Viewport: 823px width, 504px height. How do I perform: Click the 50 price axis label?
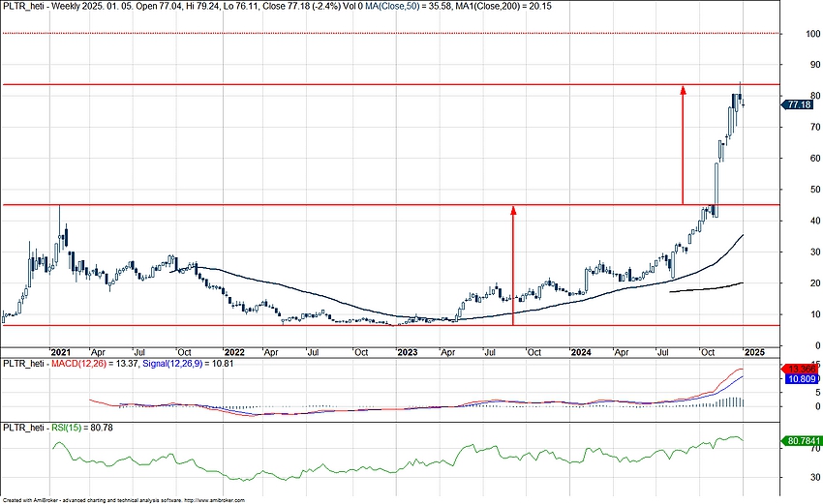pos(815,190)
